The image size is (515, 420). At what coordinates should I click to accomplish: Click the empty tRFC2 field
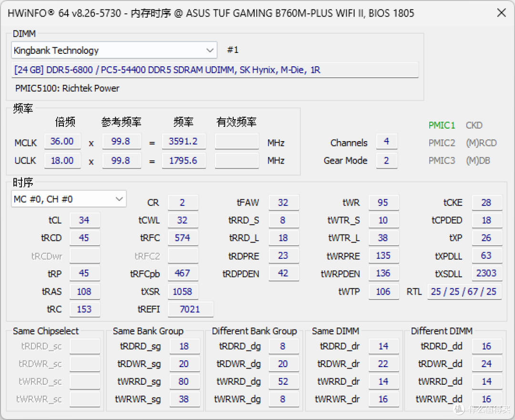[183, 256]
